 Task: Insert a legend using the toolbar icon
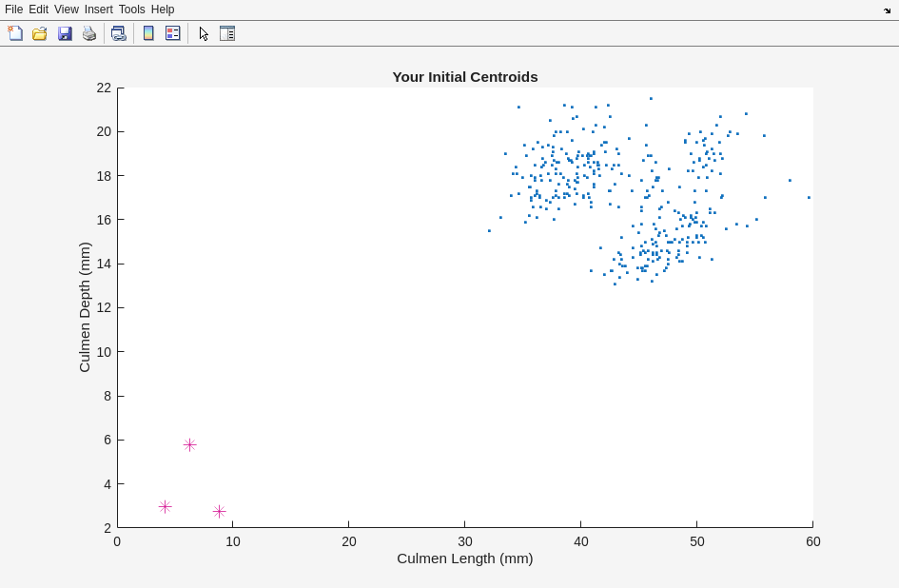click(172, 33)
